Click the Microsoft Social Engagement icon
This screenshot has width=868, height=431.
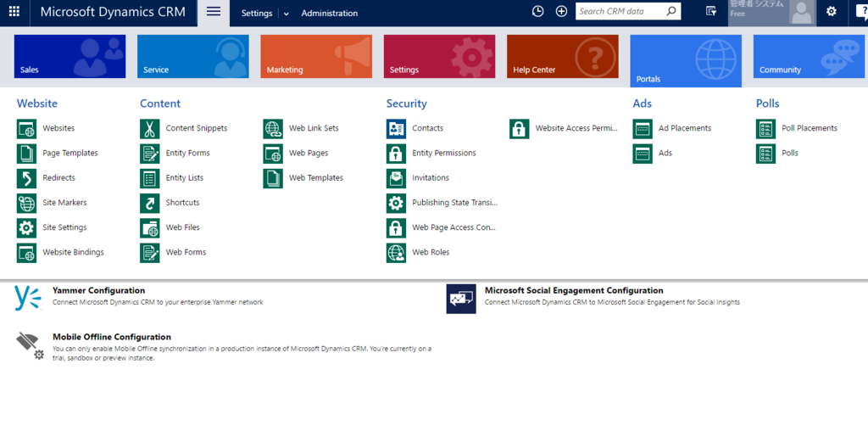[461, 299]
